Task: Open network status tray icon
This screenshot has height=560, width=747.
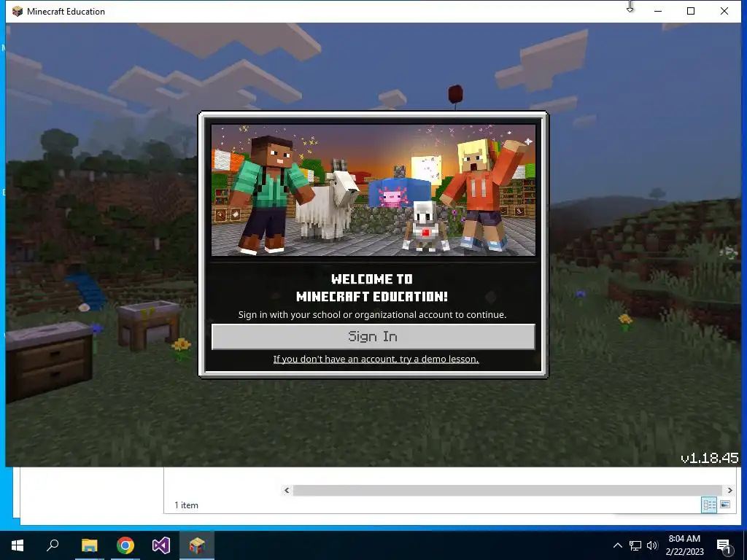Action: point(635,545)
